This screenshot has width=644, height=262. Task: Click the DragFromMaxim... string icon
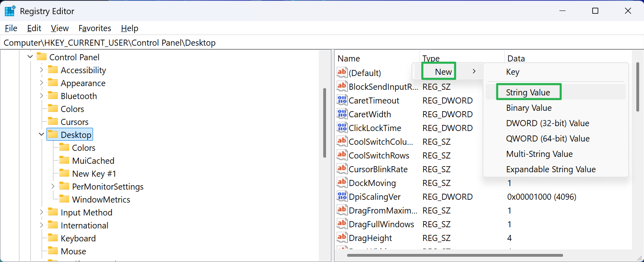(x=342, y=210)
